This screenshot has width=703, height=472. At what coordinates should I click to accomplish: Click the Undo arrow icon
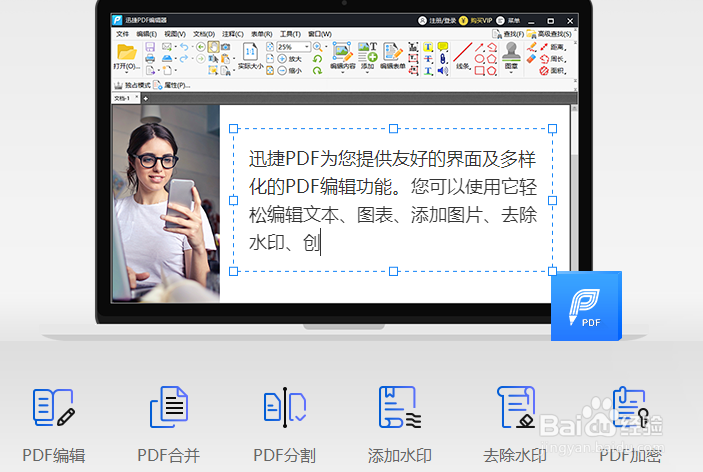tap(184, 47)
